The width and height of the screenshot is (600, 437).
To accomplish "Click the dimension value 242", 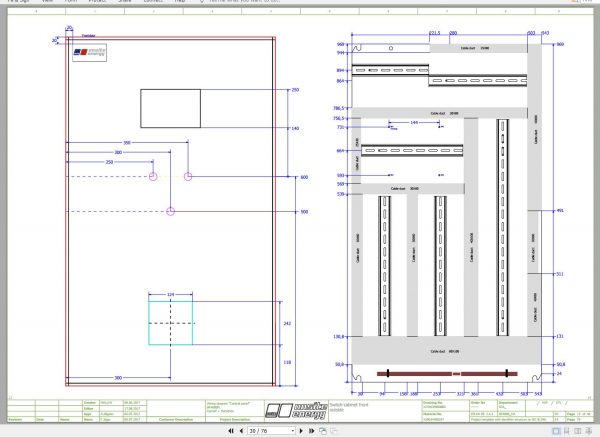I will (287, 323).
